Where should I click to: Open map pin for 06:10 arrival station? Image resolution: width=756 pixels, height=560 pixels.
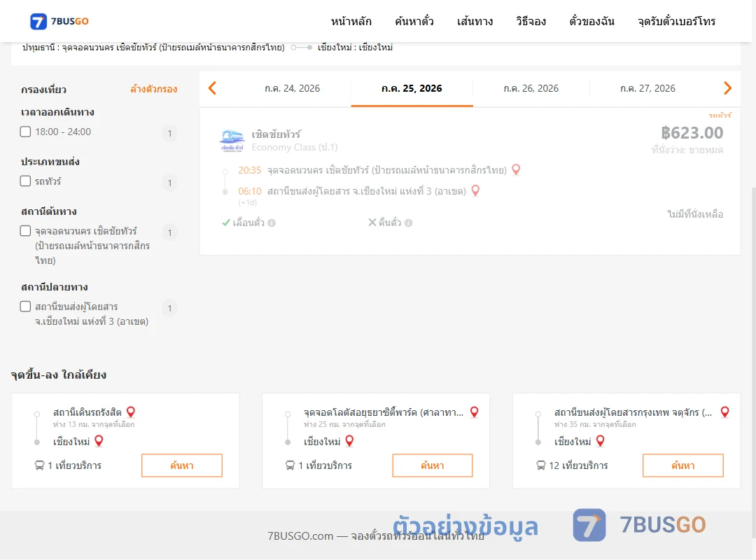[x=475, y=190]
